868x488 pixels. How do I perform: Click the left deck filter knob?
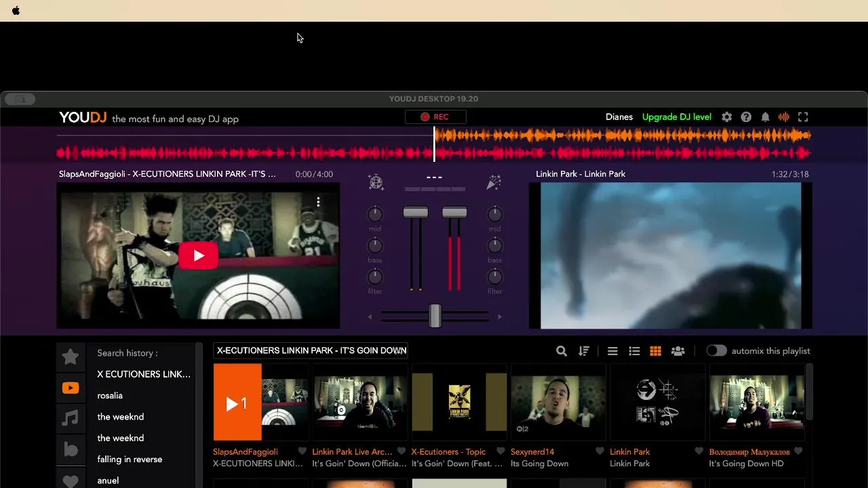click(375, 277)
